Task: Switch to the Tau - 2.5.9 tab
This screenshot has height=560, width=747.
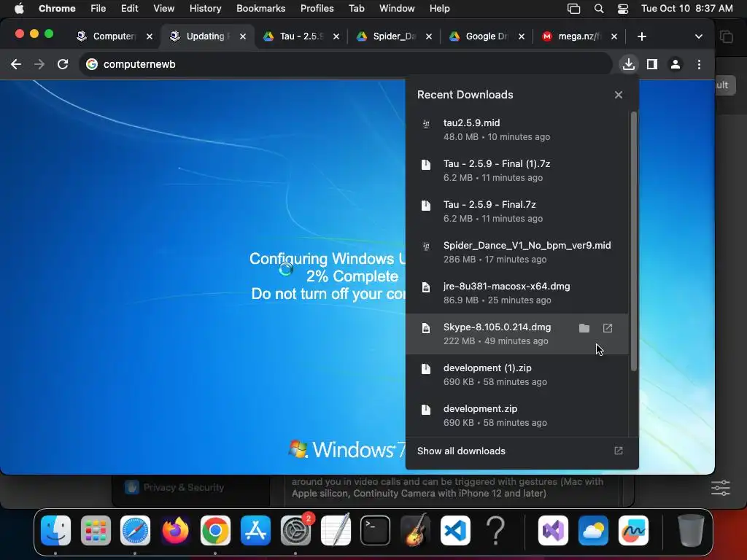Action: point(301,36)
